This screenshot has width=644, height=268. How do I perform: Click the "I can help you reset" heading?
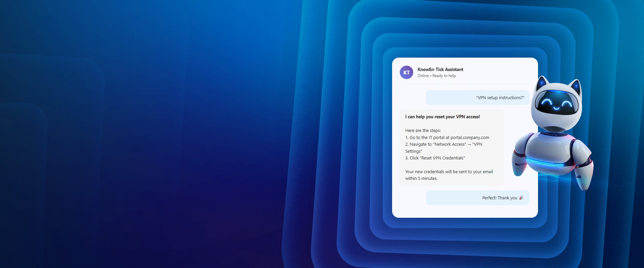pos(442,117)
